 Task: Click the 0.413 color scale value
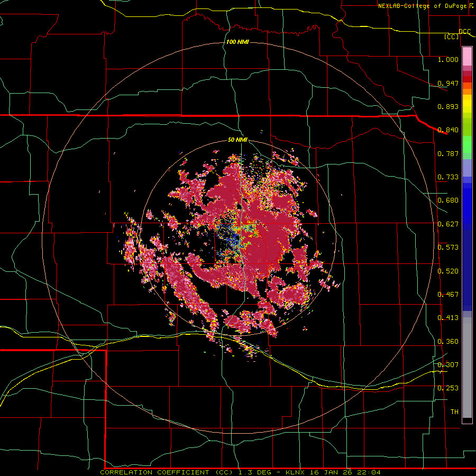448,318
